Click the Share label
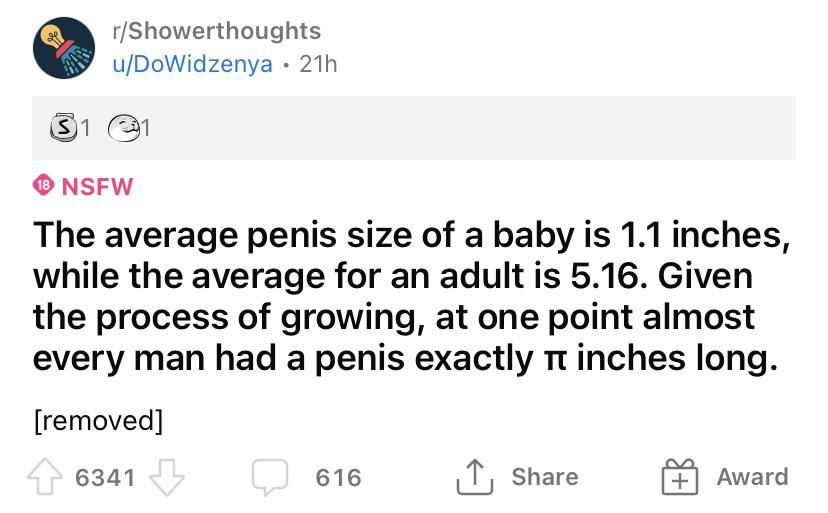Screen dimensions: 828x513 (x=545, y=477)
